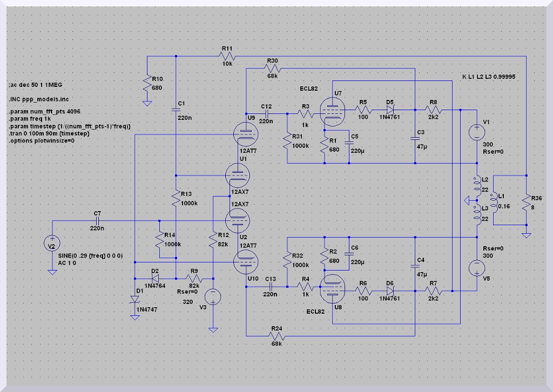Click the .INC ppp_models.inc directive
Image resolution: width=553 pixels, height=392 pixels.
(39, 99)
